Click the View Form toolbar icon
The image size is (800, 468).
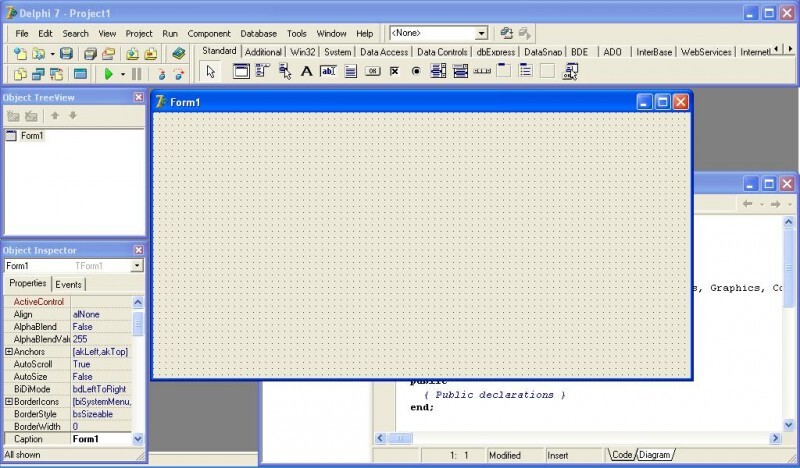click(38, 75)
